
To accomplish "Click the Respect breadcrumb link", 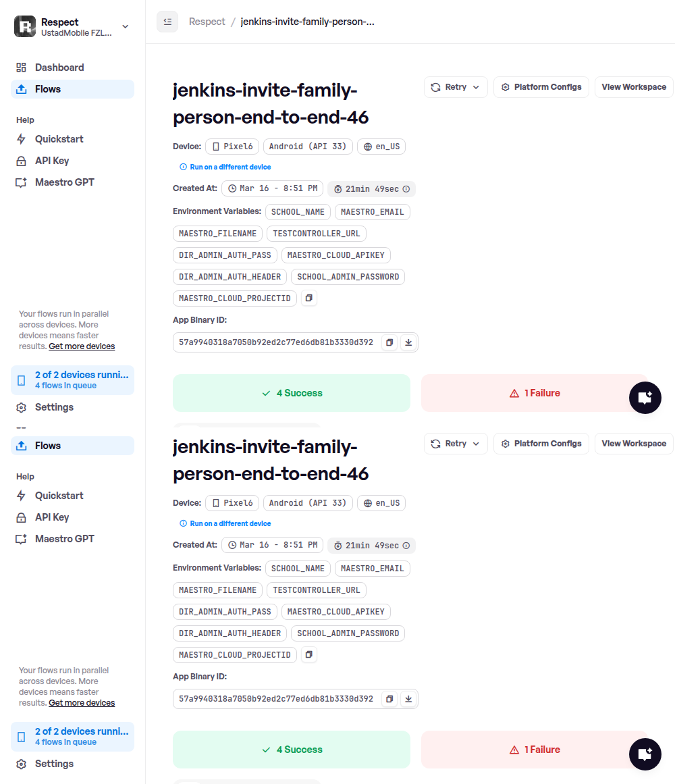I will pos(207,22).
